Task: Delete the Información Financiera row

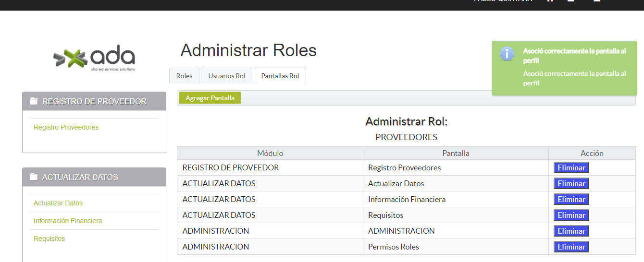Action: (x=571, y=200)
